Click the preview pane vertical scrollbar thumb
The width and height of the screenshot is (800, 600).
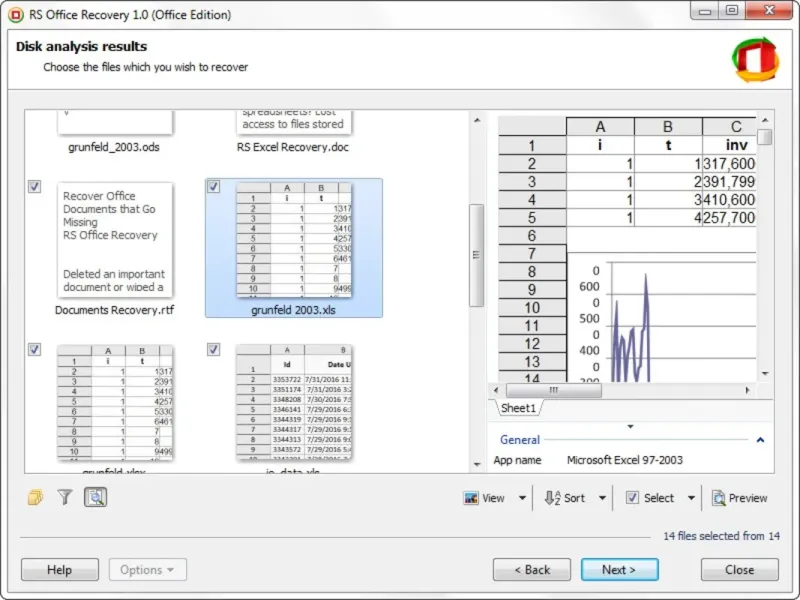[765, 137]
